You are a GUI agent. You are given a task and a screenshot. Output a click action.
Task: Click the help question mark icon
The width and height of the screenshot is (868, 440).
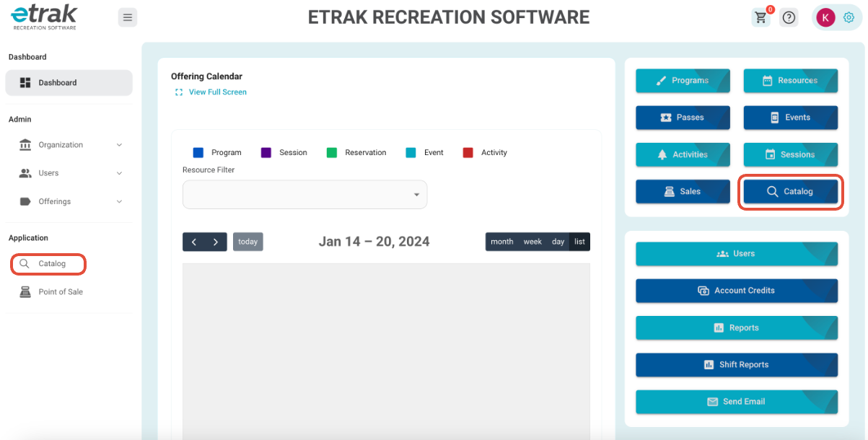[789, 17]
